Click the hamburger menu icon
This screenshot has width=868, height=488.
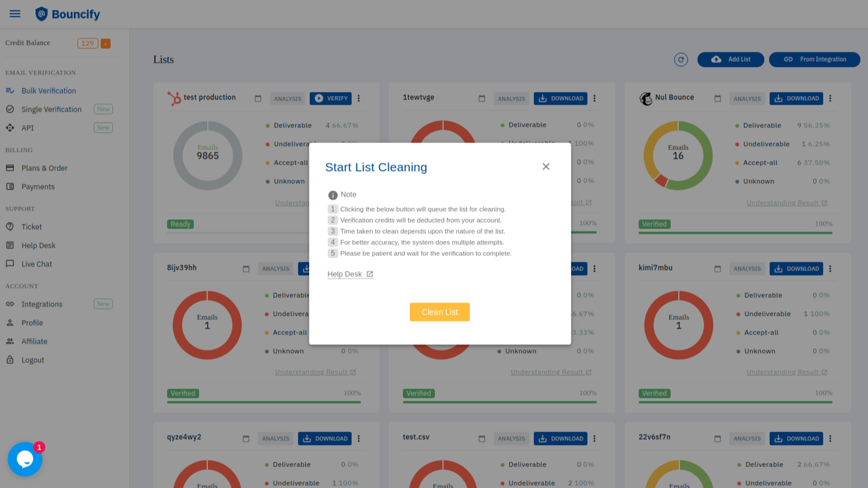(15, 14)
